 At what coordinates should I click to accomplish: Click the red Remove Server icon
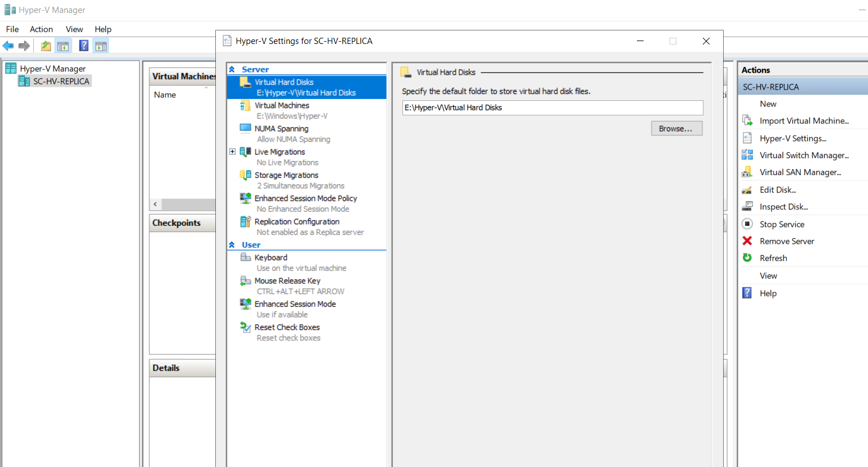pyautogui.click(x=747, y=241)
